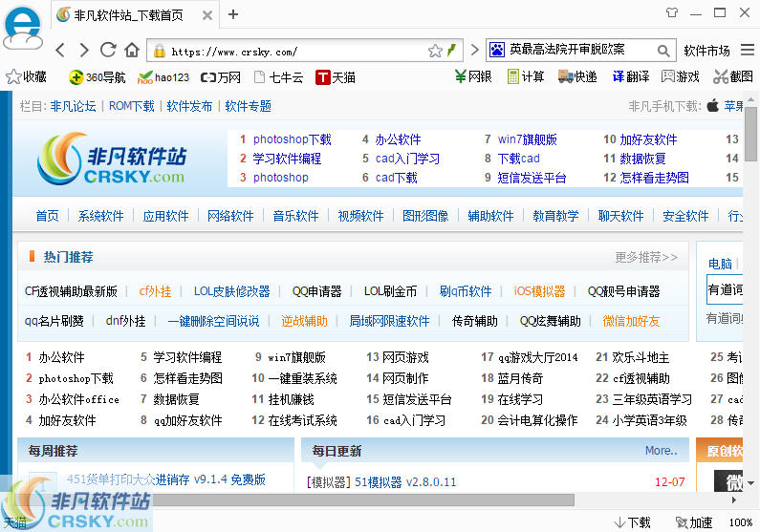Open the hao123 bookmark
Viewport: 760px width, 532px height.
coord(163,77)
